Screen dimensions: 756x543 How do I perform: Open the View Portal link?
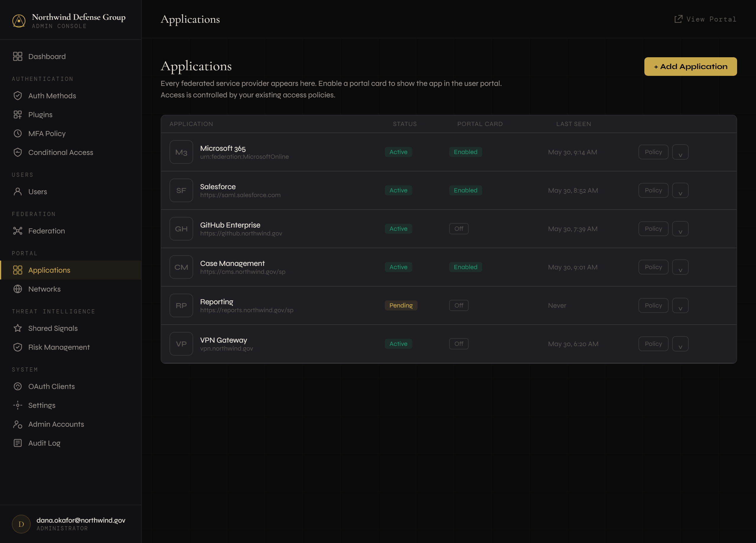click(x=705, y=19)
